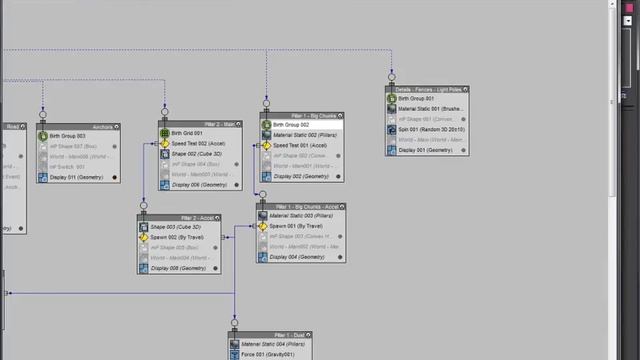Open the dropdown arrow in the right panel
The width and height of the screenshot is (640, 360).
pyautogui.click(x=628, y=21)
